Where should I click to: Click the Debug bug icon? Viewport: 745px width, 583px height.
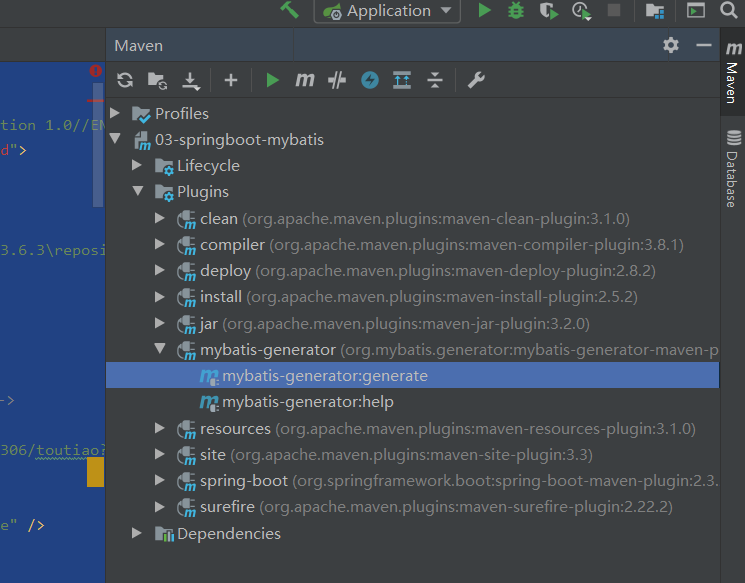[x=516, y=10]
